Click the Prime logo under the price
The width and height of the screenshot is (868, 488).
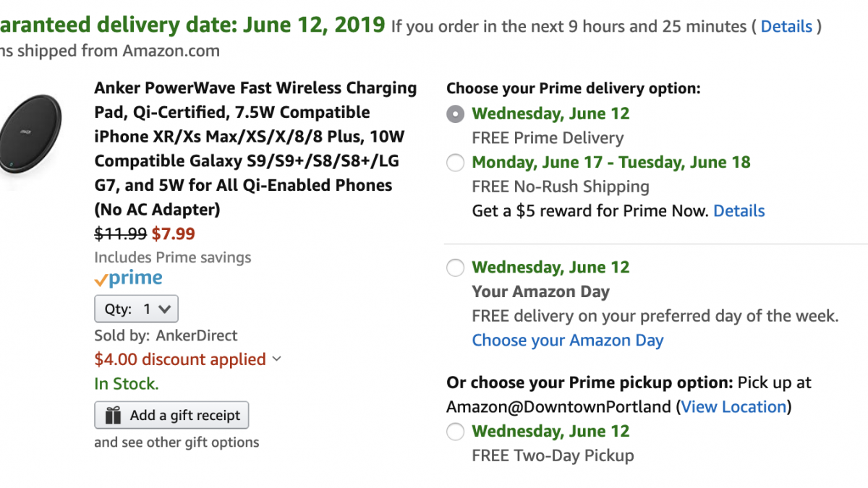tap(128, 279)
